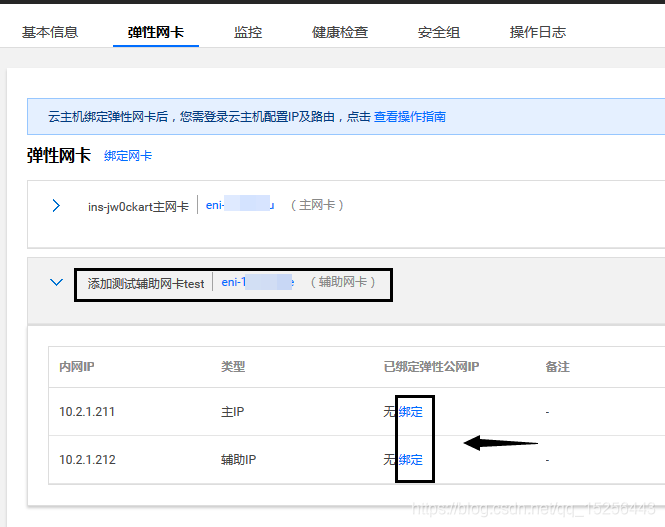Bind an elastic IP to 10.2.1.211
Image resolution: width=665 pixels, height=527 pixels.
pyautogui.click(x=411, y=412)
